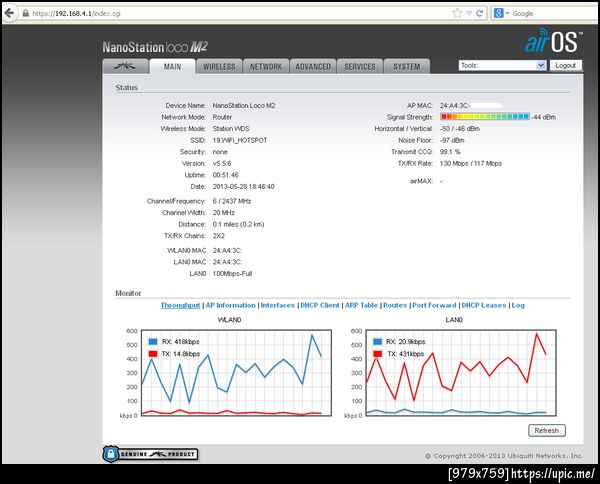The width and height of the screenshot is (600, 484).
Task: Click the Channel/Frequency value 6 / 2437 MHz
Action: pos(232,201)
